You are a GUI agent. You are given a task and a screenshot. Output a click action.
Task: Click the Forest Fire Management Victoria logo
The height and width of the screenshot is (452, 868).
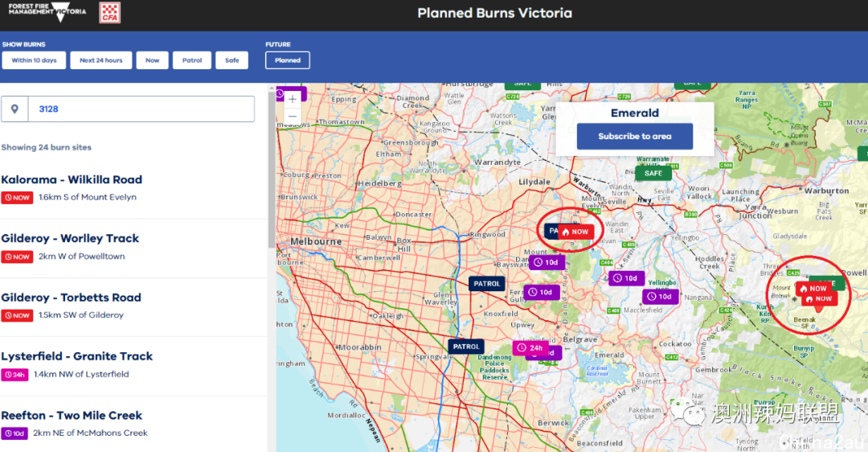tap(47, 11)
